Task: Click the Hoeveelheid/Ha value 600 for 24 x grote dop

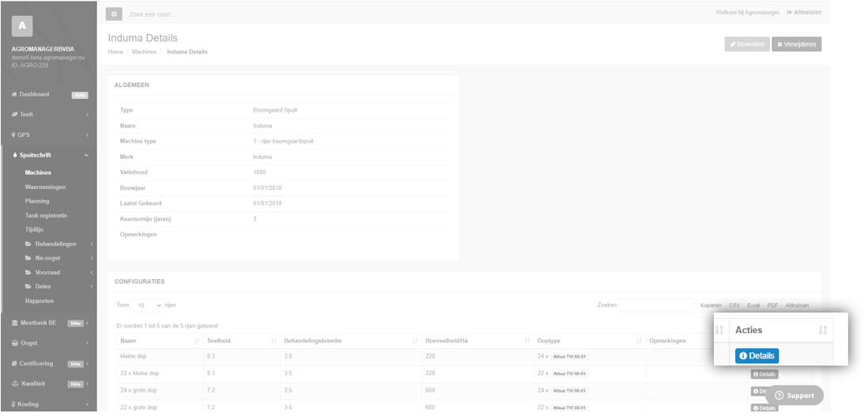Action: pos(430,391)
